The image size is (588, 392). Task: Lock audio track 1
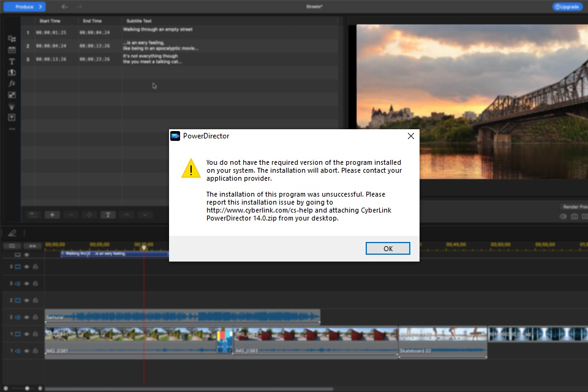[x=36, y=351]
